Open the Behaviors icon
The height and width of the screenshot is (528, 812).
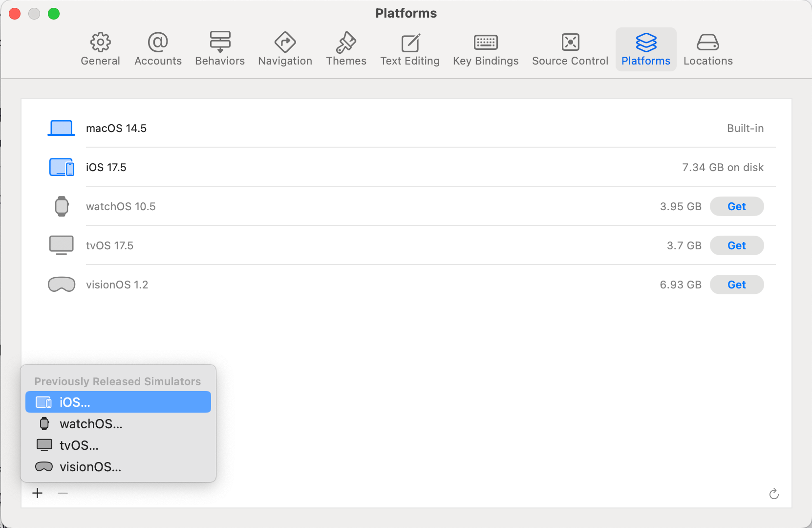coord(220,42)
